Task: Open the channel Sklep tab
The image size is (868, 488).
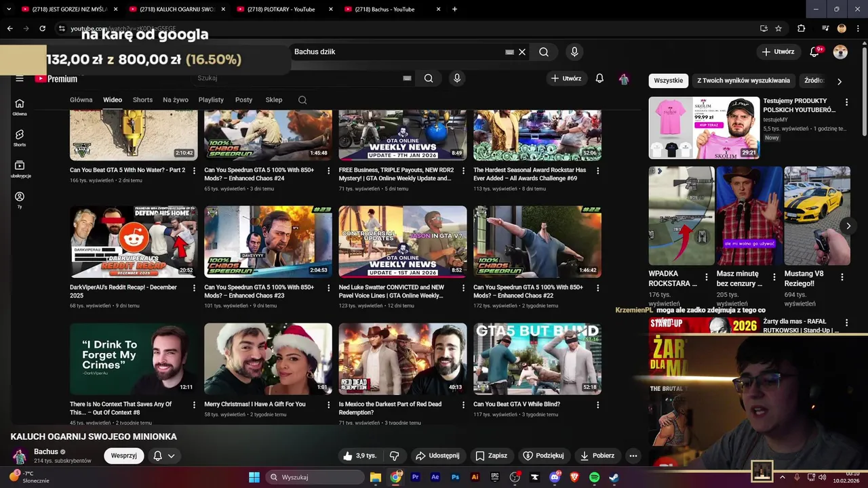Action: pyautogui.click(x=274, y=100)
